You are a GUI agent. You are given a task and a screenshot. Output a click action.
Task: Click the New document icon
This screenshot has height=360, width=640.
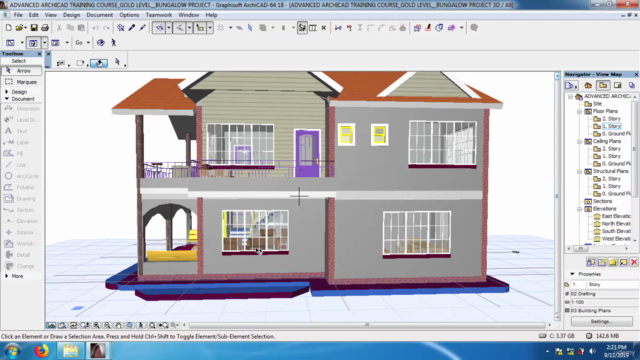tap(9, 28)
